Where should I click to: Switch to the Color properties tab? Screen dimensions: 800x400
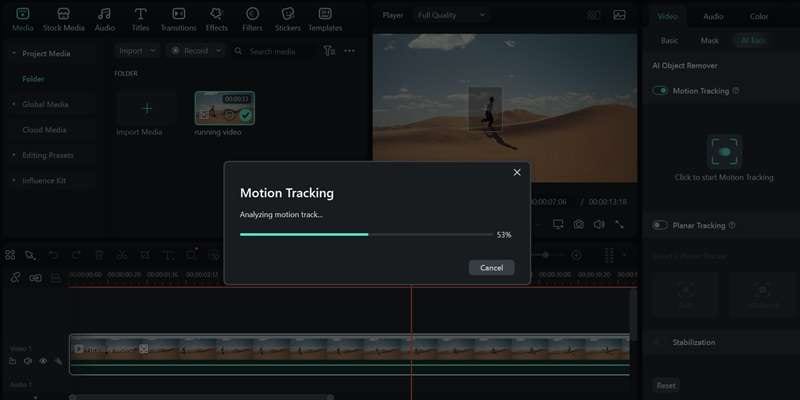click(759, 16)
